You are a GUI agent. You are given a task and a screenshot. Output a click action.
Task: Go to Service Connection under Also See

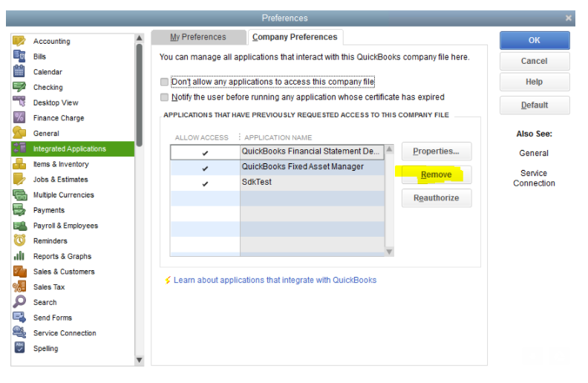click(534, 178)
